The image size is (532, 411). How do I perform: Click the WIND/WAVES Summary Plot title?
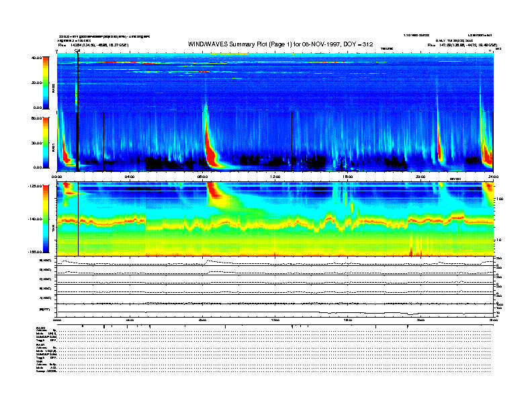[x=280, y=44]
